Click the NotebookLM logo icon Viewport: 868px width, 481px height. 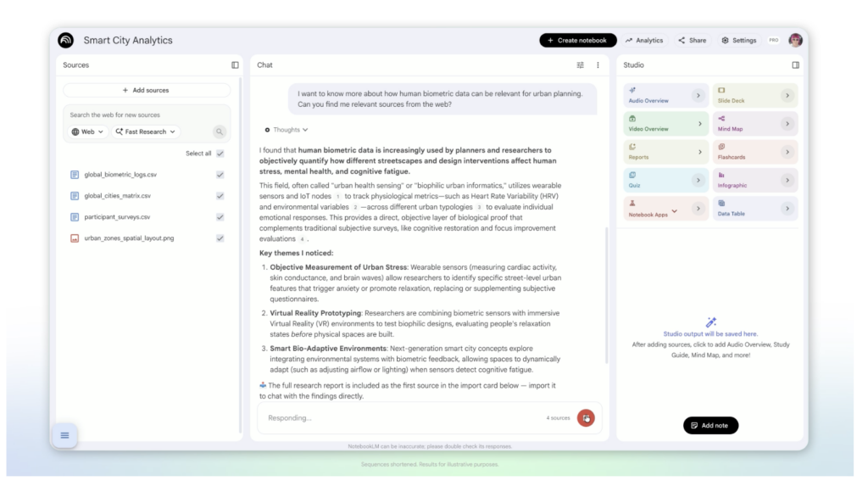(66, 40)
